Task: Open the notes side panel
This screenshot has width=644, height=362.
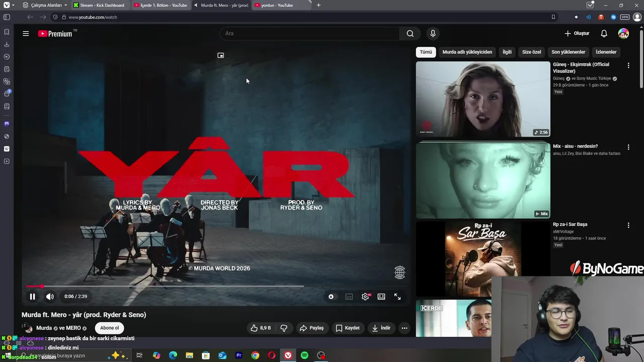Action: pyautogui.click(x=7, y=69)
